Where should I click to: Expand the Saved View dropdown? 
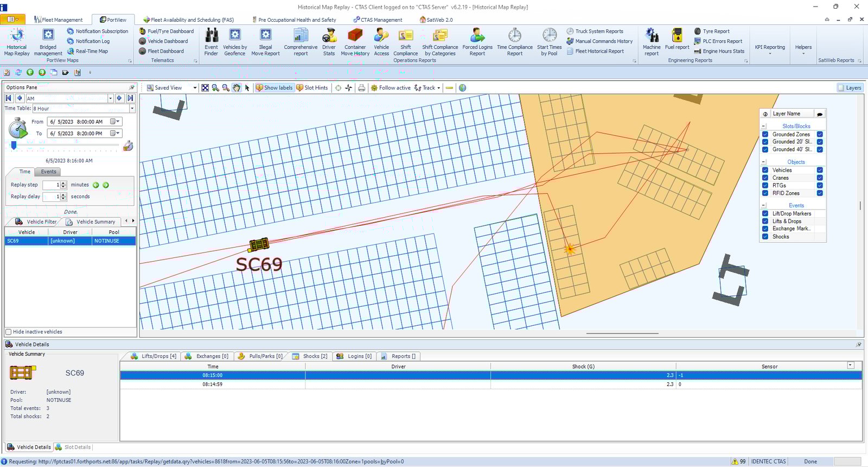tap(194, 88)
